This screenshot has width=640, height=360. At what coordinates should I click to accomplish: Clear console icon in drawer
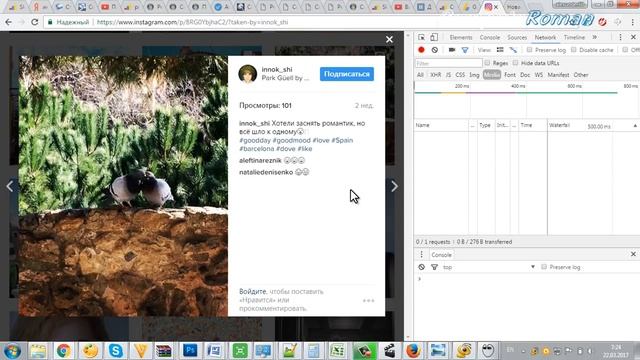click(x=422, y=267)
